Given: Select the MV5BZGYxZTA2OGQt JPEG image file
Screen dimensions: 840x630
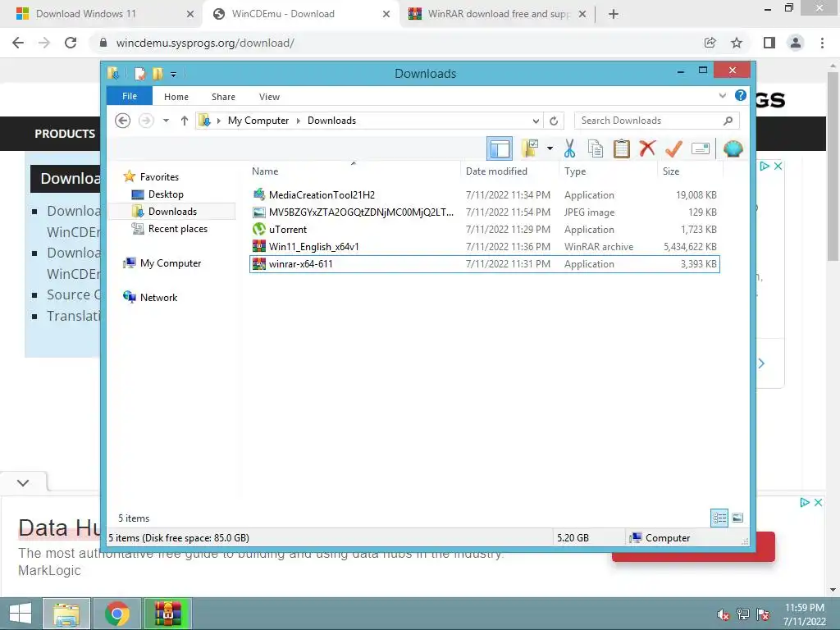Looking at the screenshot, I should [484, 212].
